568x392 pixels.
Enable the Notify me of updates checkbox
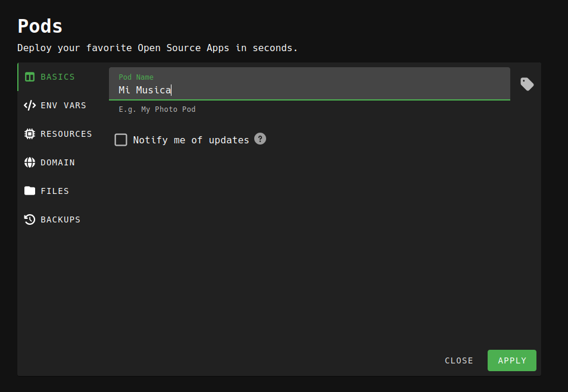pos(121,140)
